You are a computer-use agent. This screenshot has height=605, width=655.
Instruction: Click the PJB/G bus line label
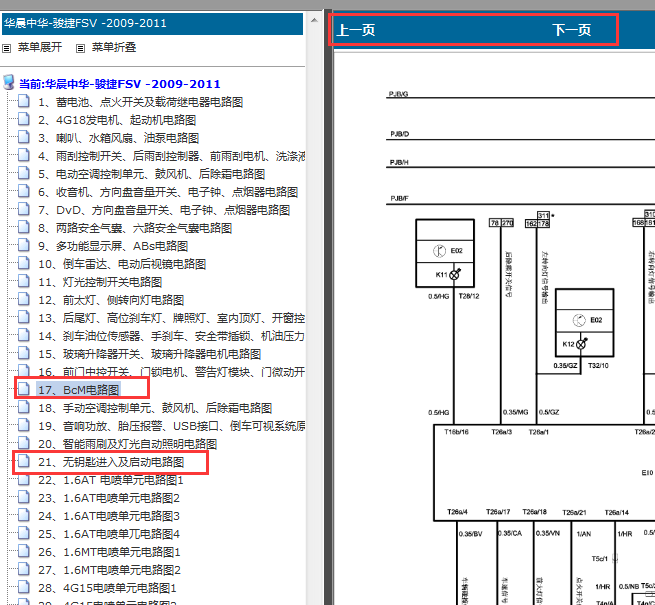tap(398, 94)
